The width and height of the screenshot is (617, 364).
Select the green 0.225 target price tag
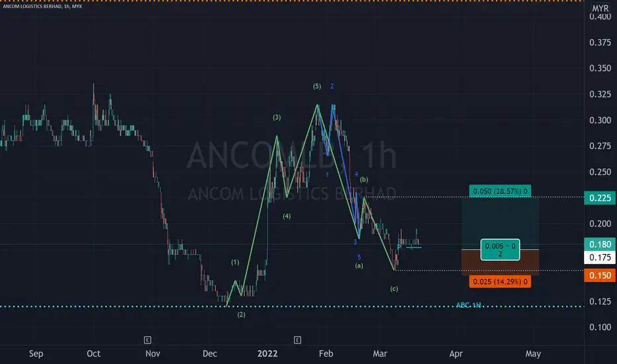[600, 197]
